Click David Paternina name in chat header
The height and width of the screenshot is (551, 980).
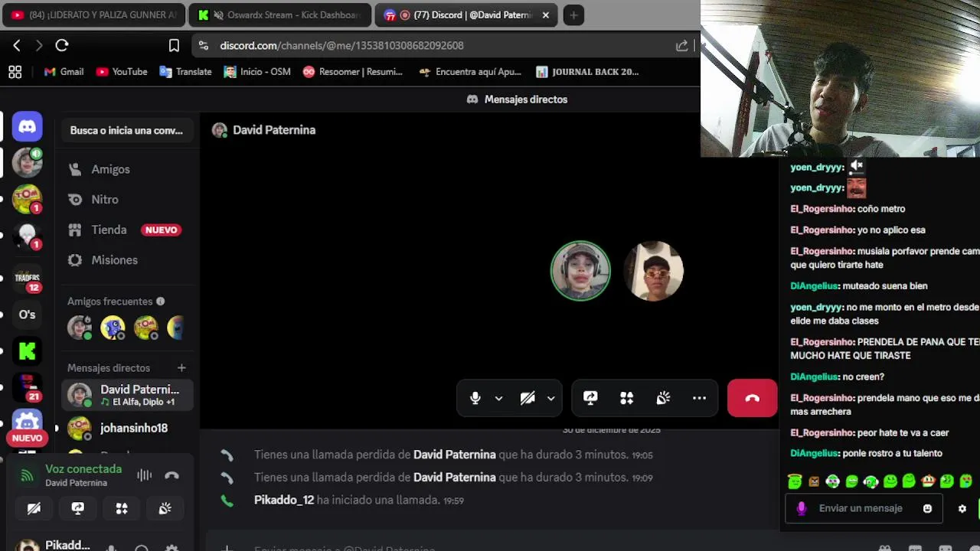pos(274,130)
